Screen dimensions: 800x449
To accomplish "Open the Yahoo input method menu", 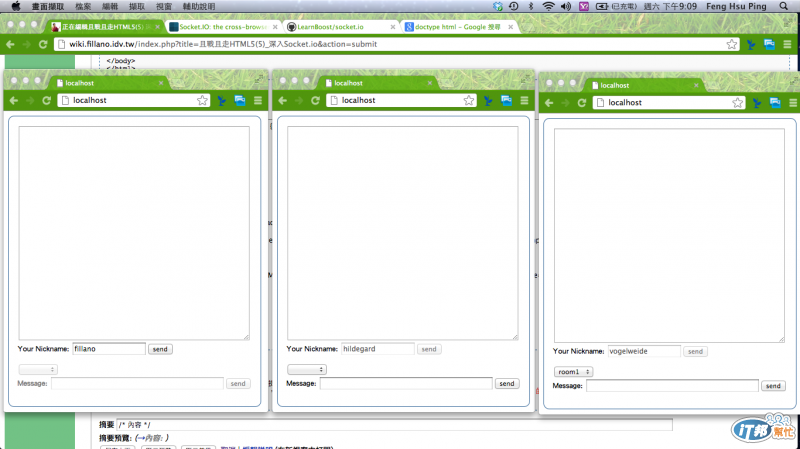I will coord(584,6).
